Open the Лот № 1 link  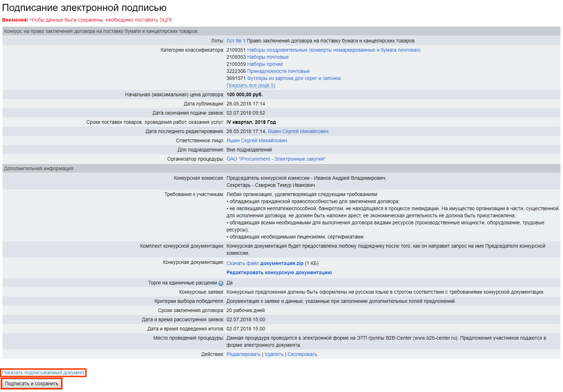[x=236, y=41]
